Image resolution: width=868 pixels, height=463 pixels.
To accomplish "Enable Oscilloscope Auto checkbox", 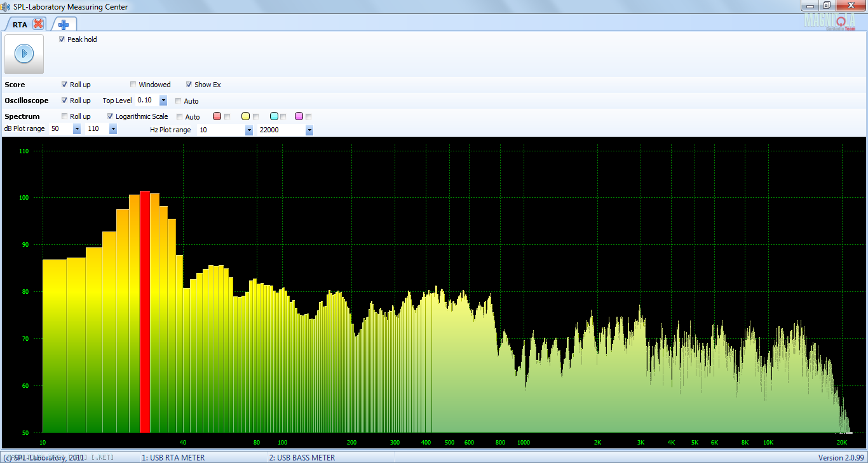I will pos(179,101).
